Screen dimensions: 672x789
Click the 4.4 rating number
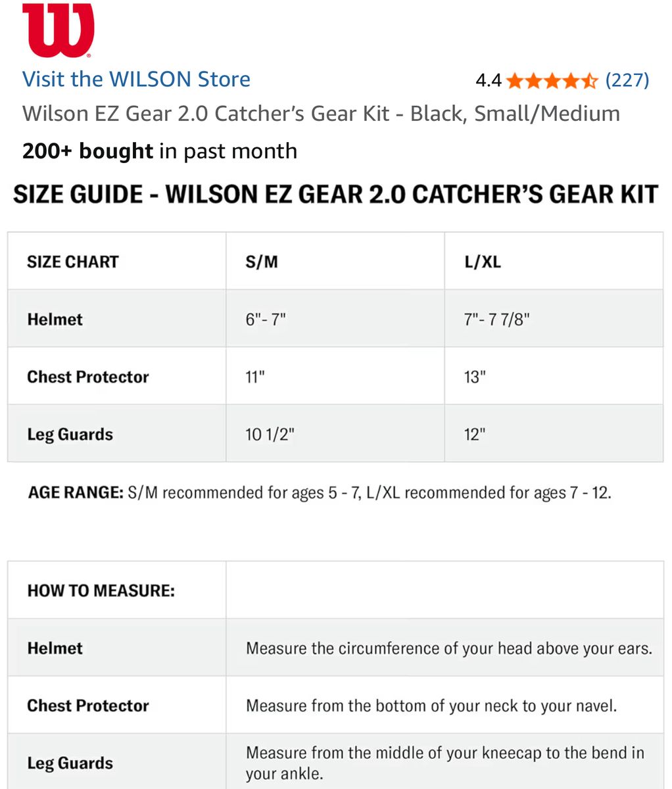click(488, 81)
